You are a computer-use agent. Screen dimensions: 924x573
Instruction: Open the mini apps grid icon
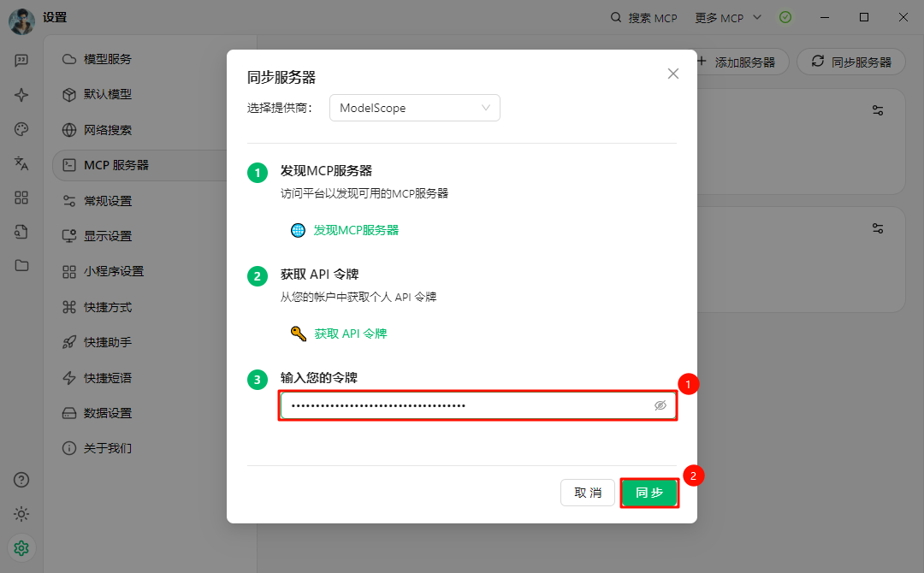pyautogui.click(x=21, y=198)
